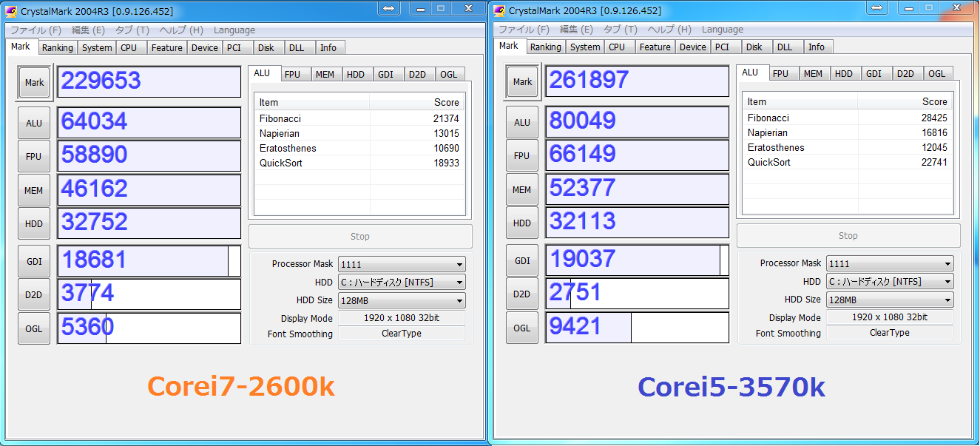Click the CrystalMark app icon in left window title bar

point(11,12)
